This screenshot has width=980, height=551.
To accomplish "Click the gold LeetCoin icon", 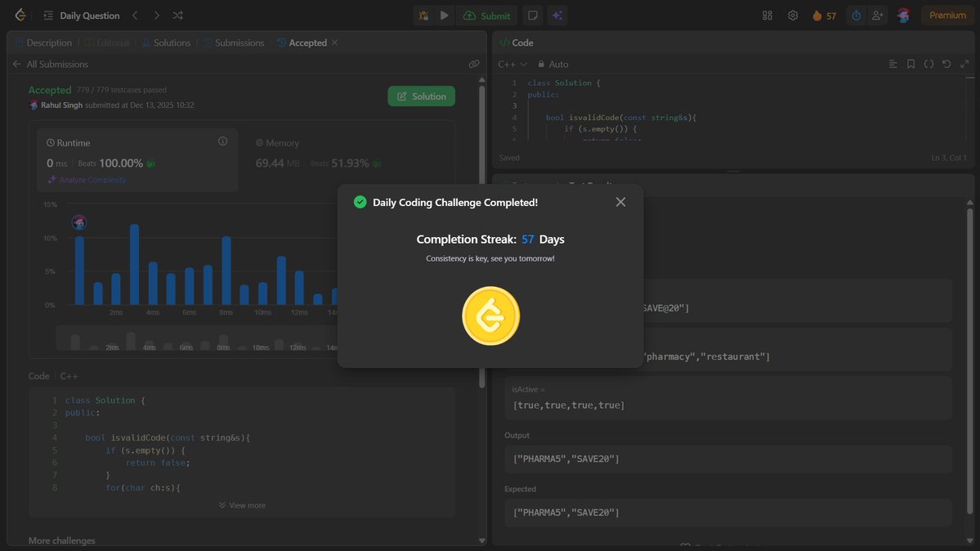I will coord(490,316).
